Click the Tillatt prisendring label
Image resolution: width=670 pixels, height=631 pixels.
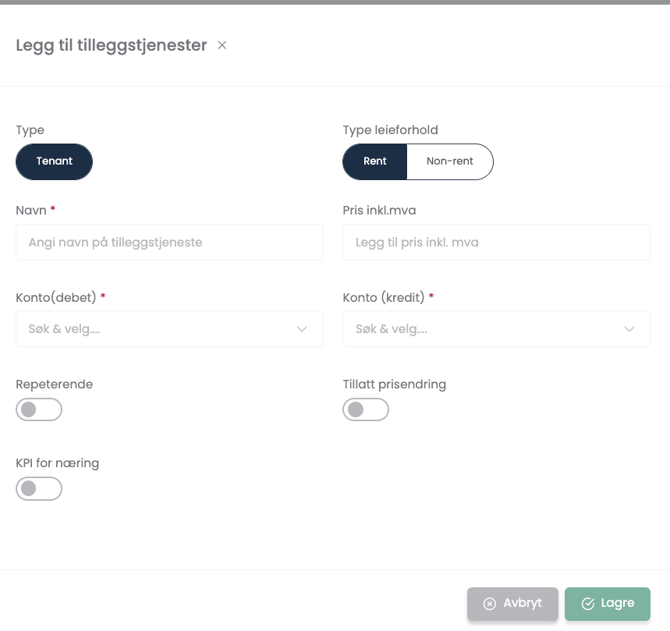point(394,384)
